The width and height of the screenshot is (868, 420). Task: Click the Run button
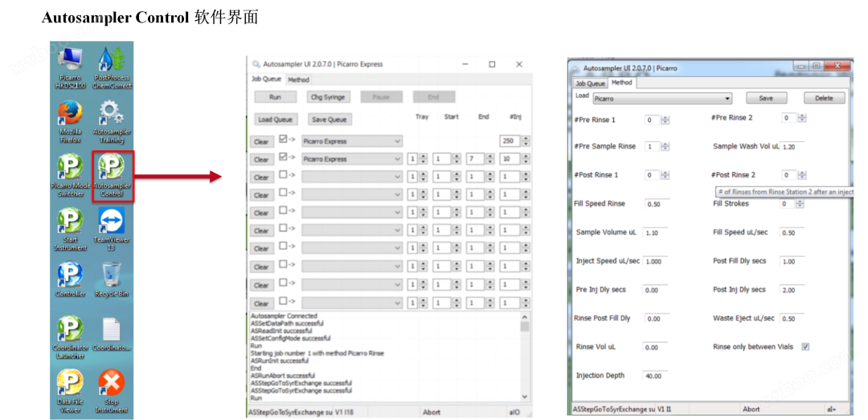pyautogui.click(x=275, y=97)
